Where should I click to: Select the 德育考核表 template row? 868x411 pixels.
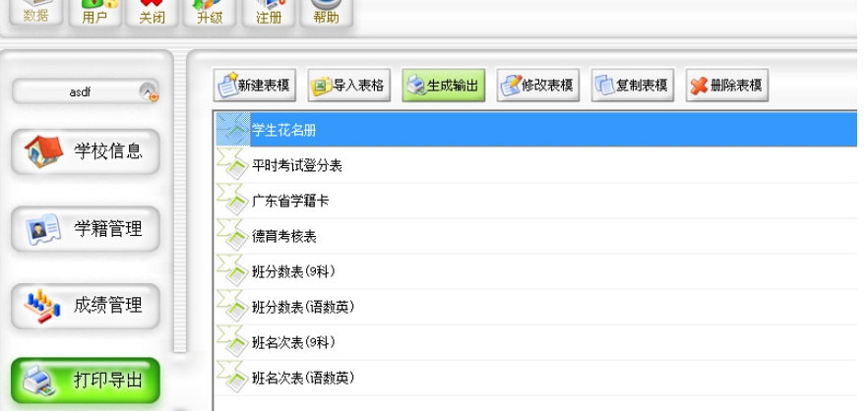[x=535, y=236]
